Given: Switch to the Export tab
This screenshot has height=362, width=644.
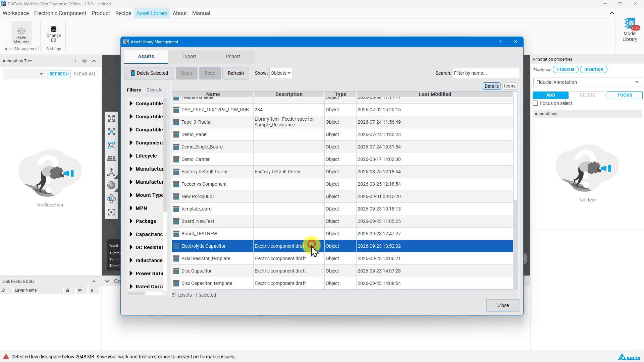Looking at the screenshot, I should [189, 57].
